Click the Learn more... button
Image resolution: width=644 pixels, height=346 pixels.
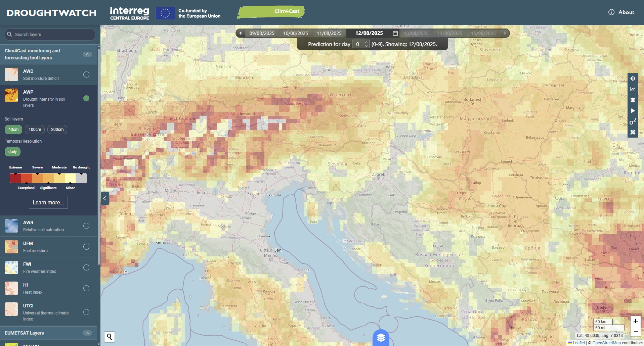pos(48,203)
